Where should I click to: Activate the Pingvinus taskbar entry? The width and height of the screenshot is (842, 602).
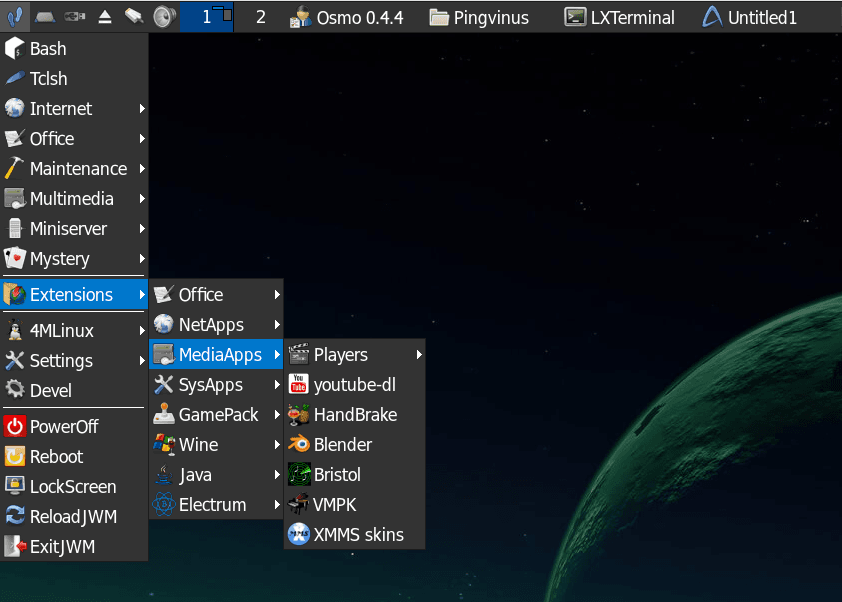[479, 17]
